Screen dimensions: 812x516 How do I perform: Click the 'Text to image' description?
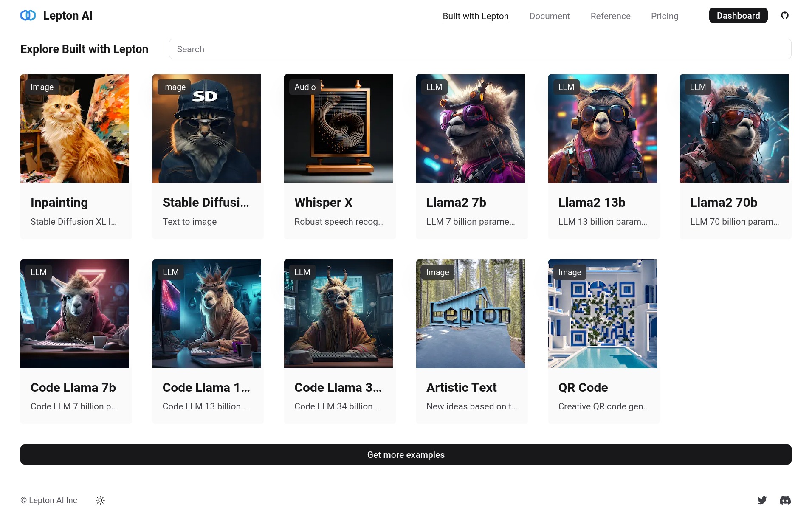click(x=189, y=222)
